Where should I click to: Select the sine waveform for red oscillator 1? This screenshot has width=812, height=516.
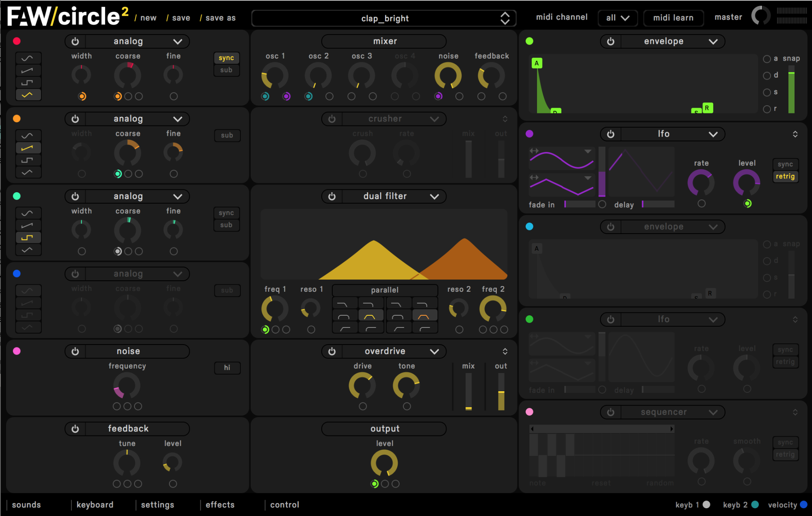28,59
